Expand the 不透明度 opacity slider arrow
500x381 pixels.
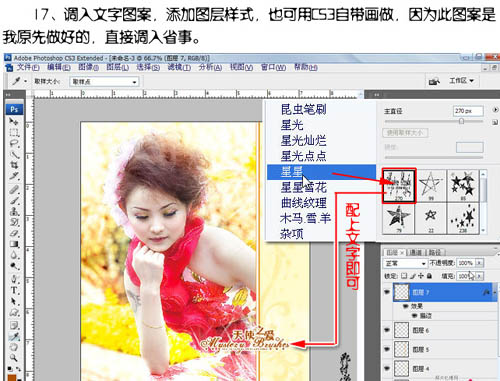click(479, 263)
